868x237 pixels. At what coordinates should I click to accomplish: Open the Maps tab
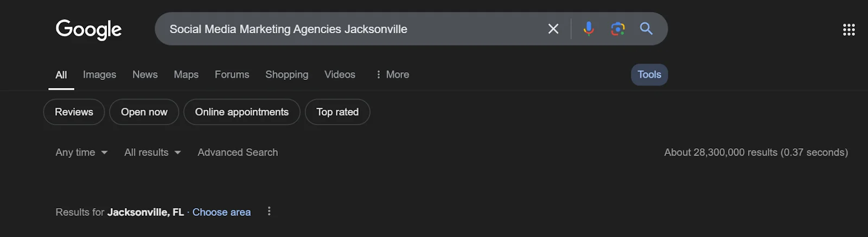186,74
